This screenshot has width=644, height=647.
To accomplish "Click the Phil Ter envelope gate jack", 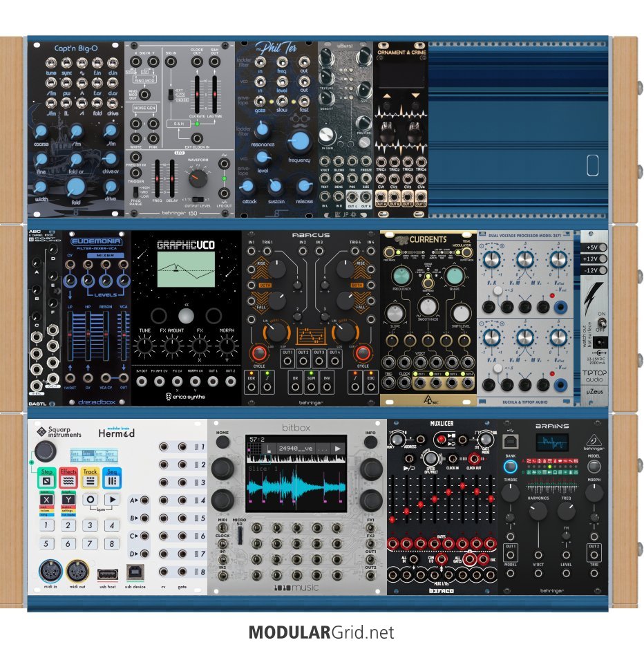I will 260,101.
